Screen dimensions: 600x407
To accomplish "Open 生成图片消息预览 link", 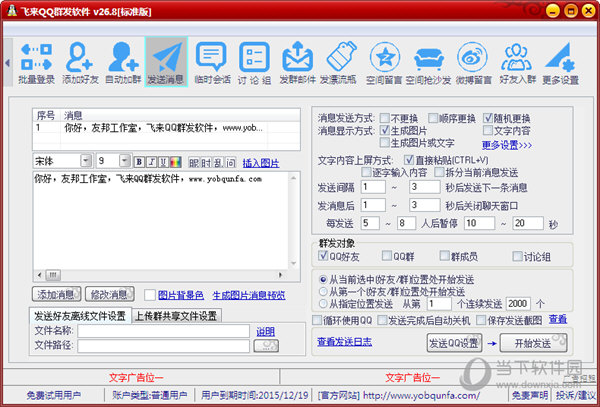I will [x=249, y=295].
